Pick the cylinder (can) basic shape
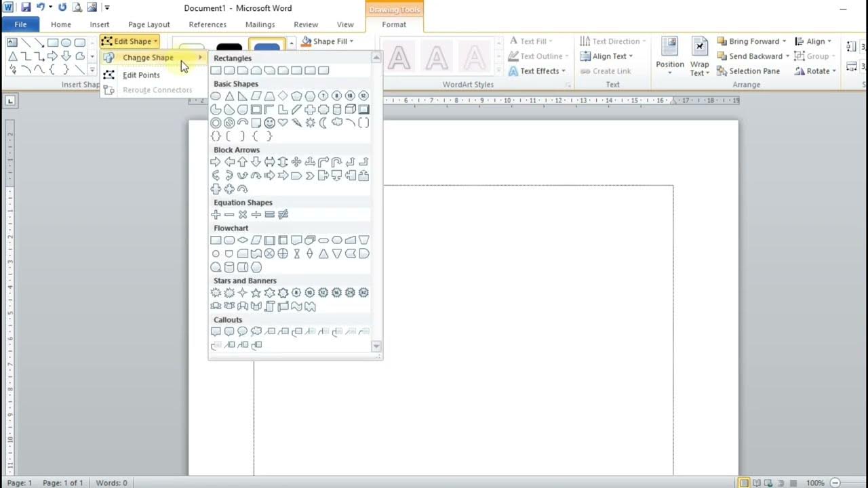 (x=336, y=109)
